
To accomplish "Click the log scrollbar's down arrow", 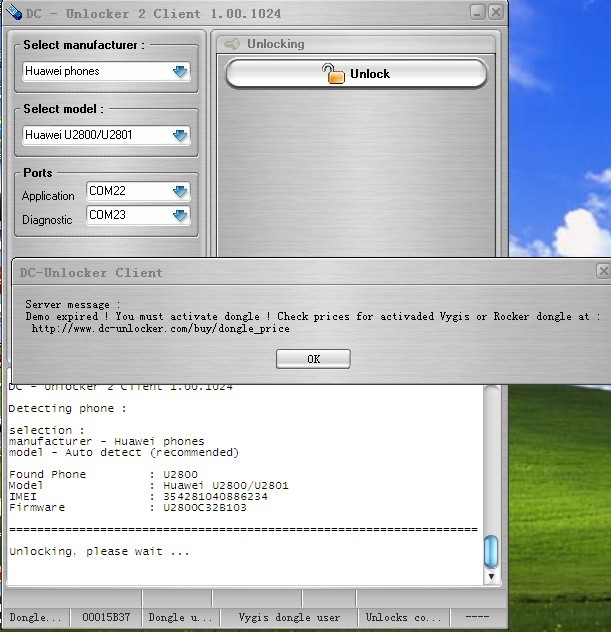I will pyautogui.click(x=490, y=577).
